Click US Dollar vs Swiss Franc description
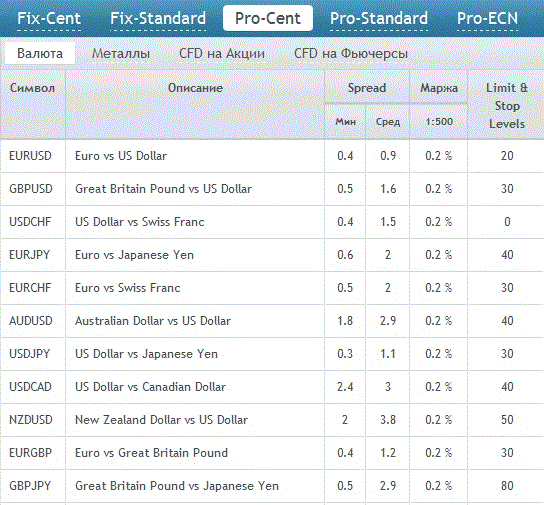This screenshot has height=505, width=544. point(140,222)
